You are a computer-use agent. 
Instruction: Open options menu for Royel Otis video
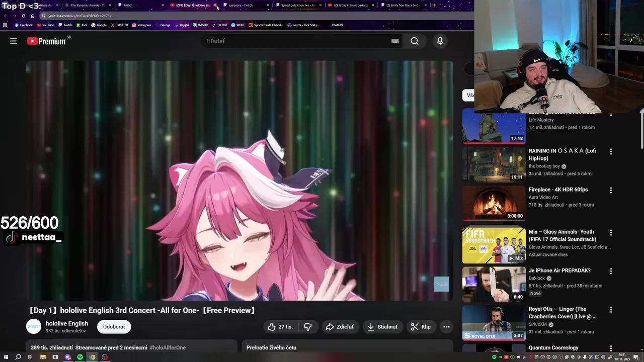coord(611,310)
